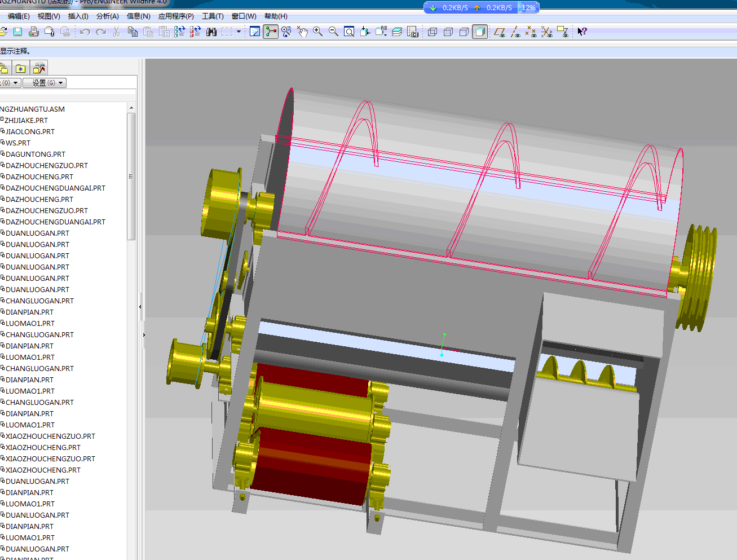
Task: Toggle Spin Center display
Action: (271, 32)
